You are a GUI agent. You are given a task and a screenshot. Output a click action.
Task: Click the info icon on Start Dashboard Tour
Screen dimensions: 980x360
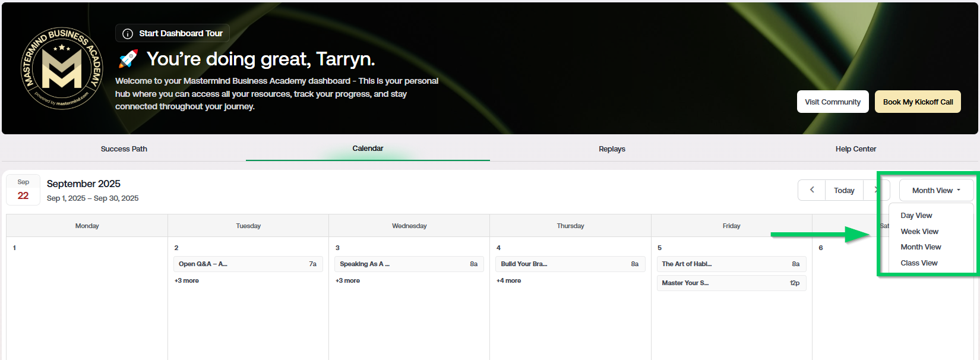[127, 34]
